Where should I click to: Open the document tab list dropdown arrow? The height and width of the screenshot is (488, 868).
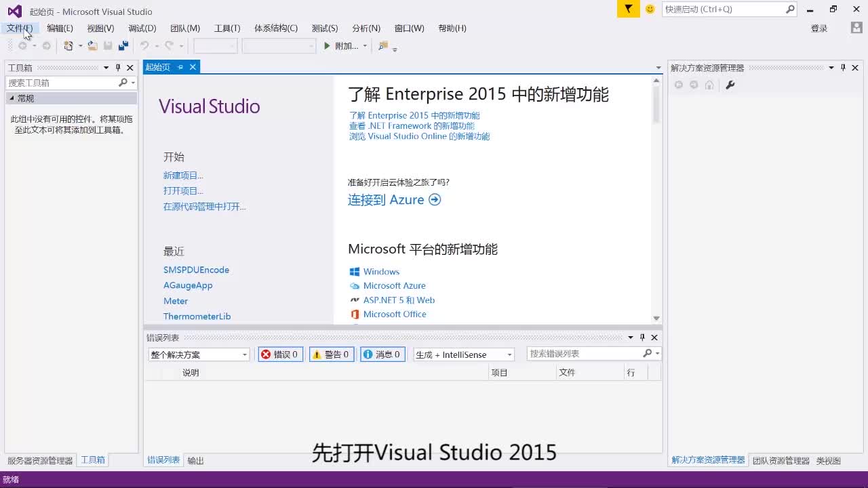tap(658, 68)
